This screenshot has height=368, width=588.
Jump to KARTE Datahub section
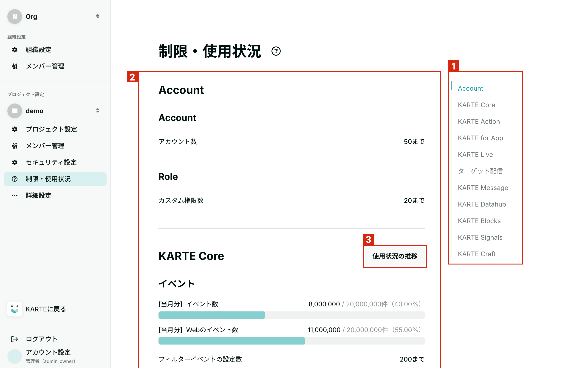482,204
